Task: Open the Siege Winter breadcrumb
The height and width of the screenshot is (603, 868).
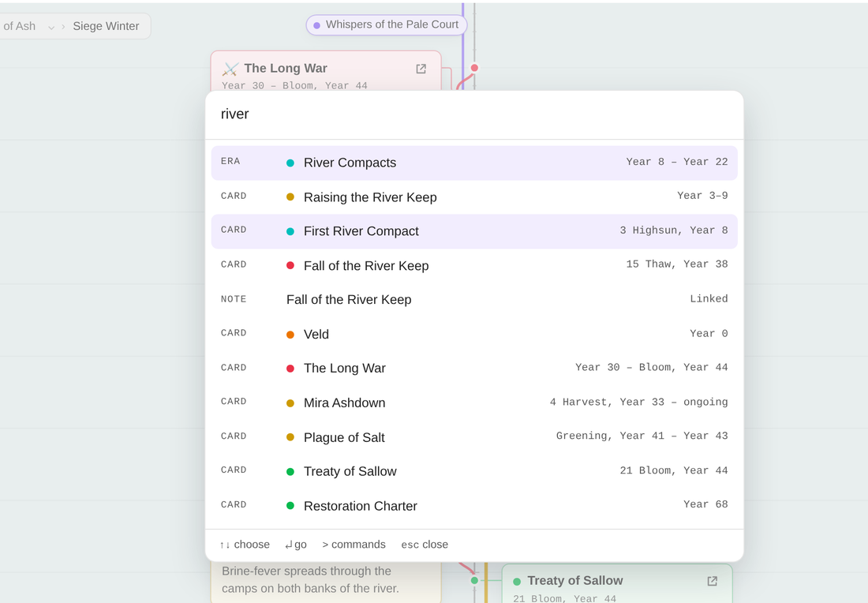Action: (106, 26)
